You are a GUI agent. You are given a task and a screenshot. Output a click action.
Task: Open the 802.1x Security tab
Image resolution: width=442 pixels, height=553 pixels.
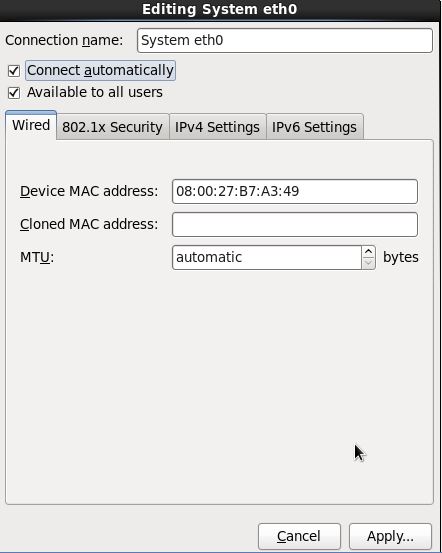point(113,127)
